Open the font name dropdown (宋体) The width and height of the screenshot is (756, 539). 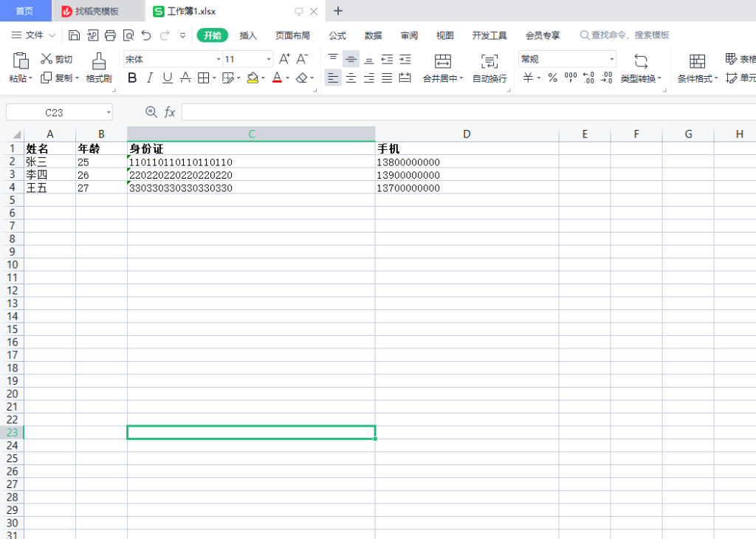click(219, 59)
